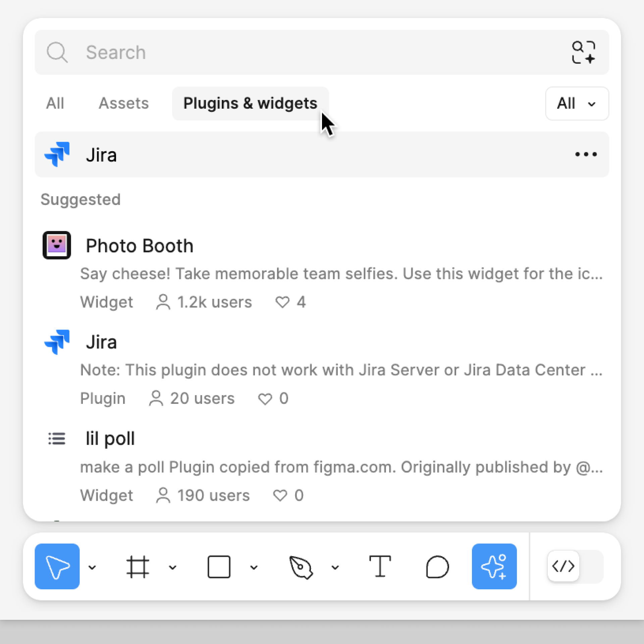This screenshot has width=644, height=644.
Task: Expand shape tools dropdown chevron
Action: [x=254, y=567]
